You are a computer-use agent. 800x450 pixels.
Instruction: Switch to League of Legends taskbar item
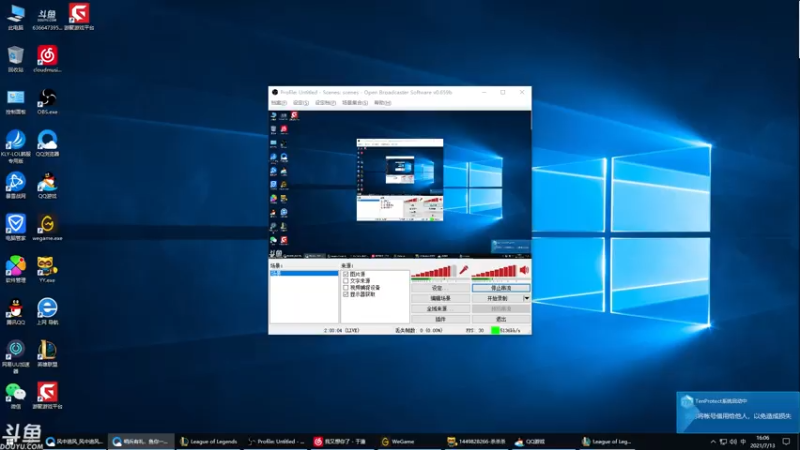click(x=209, y=441)
